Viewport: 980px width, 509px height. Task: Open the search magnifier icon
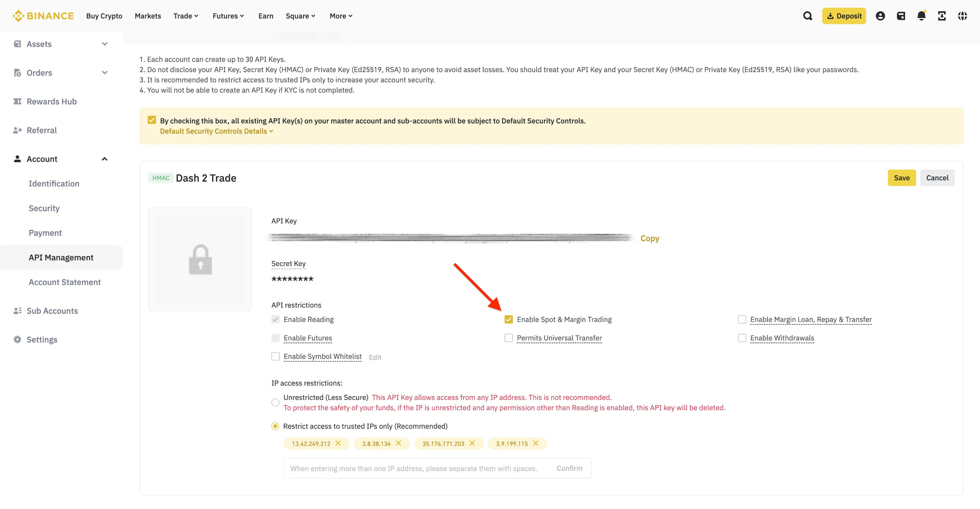click(808, 16)
